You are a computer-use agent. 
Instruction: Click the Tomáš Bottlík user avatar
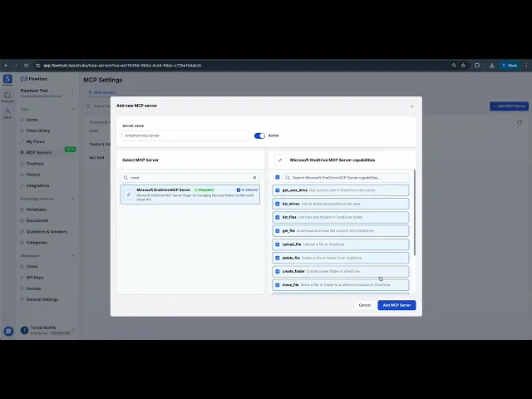[x=24, y=330]
